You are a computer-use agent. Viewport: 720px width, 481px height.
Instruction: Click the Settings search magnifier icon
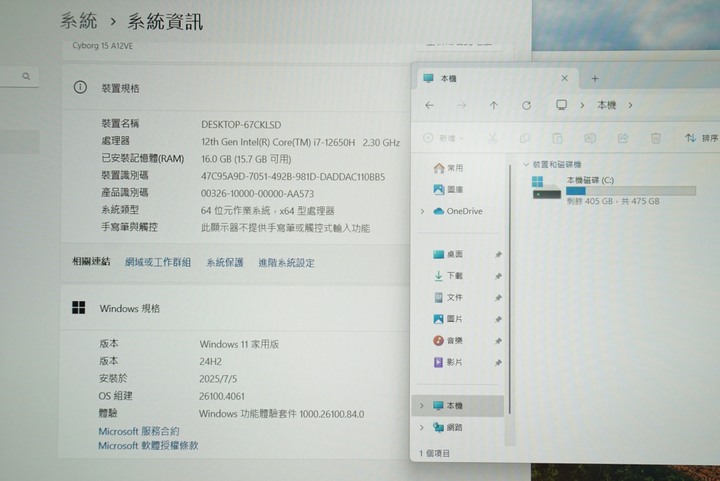(x=26, y=76)
